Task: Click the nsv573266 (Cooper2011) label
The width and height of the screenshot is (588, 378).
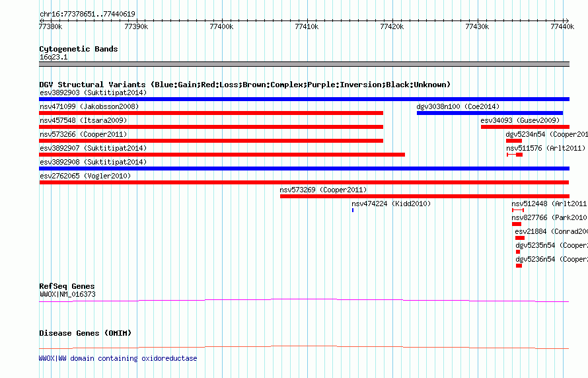Action: pos(83,134)
